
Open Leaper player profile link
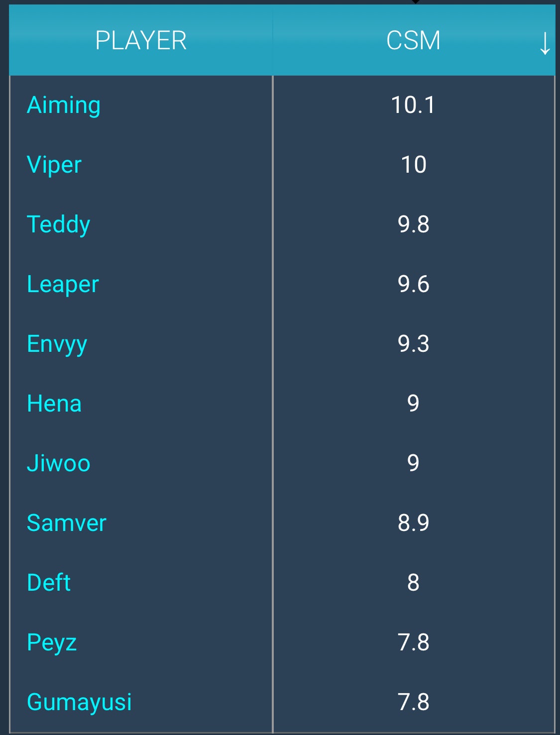coord(63,285)
